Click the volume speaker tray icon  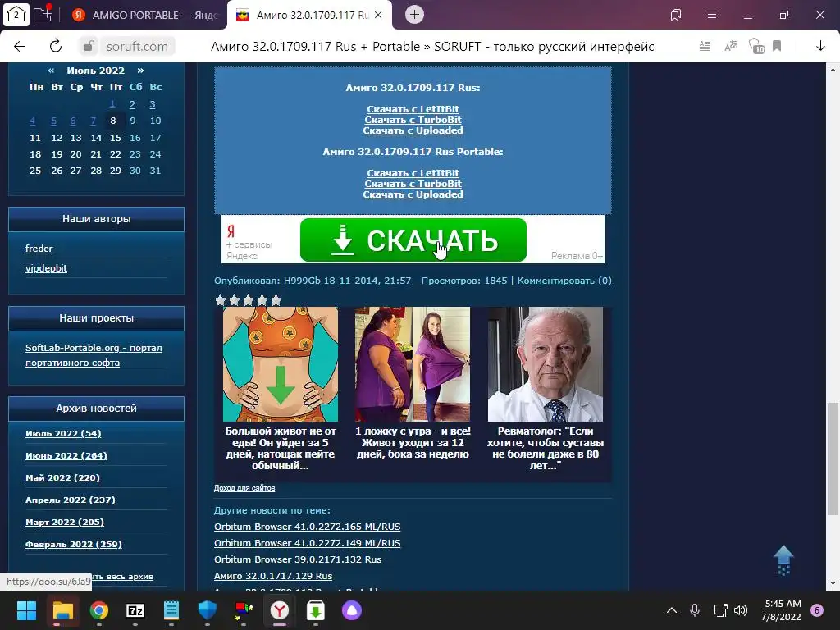click(741, 610)
